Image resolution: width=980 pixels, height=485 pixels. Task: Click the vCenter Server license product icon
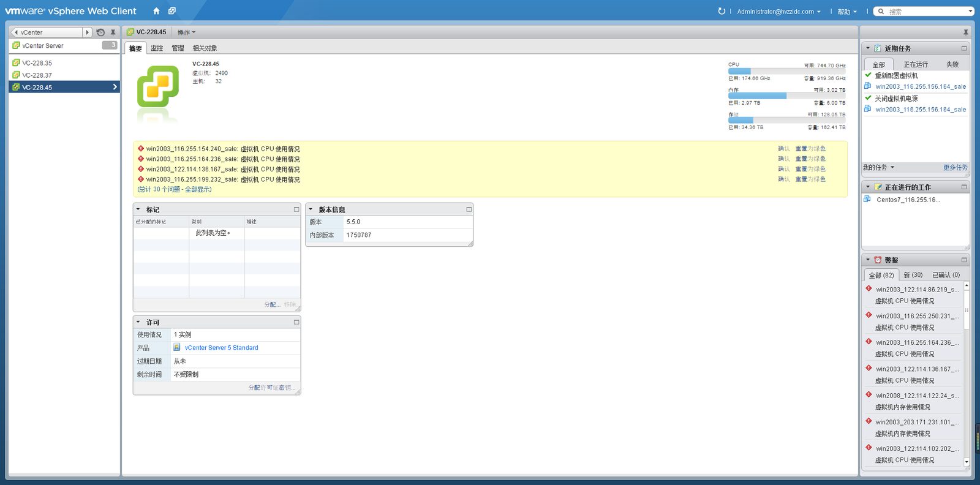click(177, 347)
